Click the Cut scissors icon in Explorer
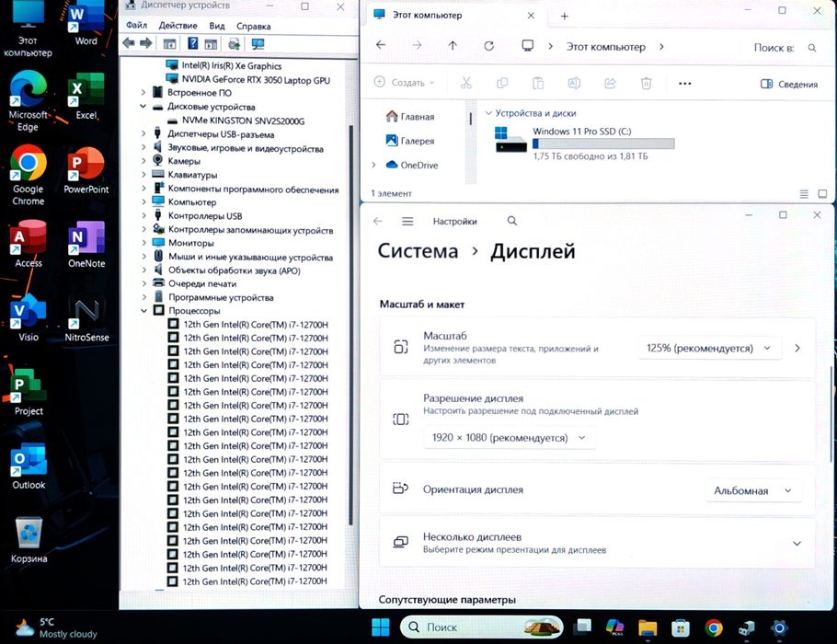The image size is (837, 644). [466, 83]
